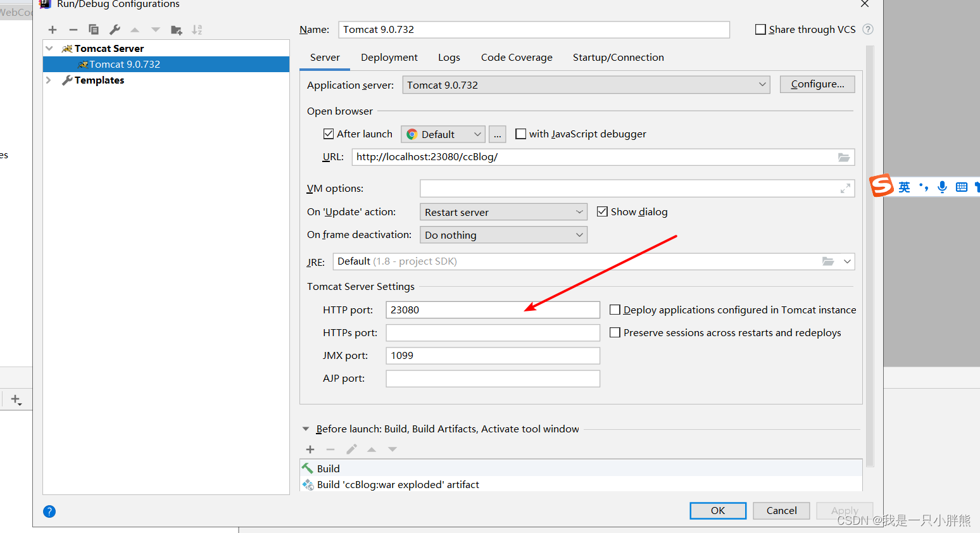This screenshot has width=980, height=533.
Task: Click the help question mark at bottom left
Action: coord(49,511)
